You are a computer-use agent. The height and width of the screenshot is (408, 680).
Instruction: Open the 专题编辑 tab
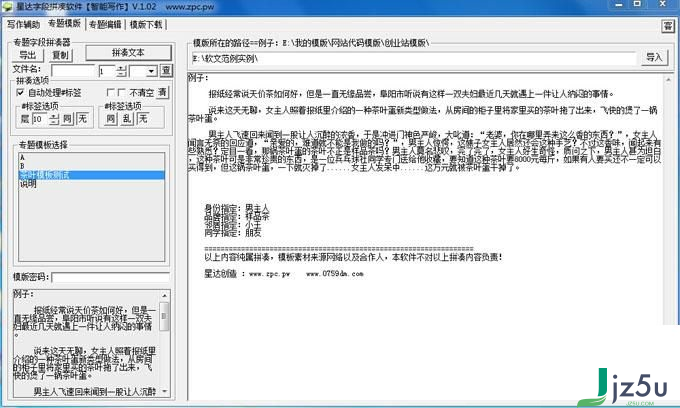click(105, 24)
